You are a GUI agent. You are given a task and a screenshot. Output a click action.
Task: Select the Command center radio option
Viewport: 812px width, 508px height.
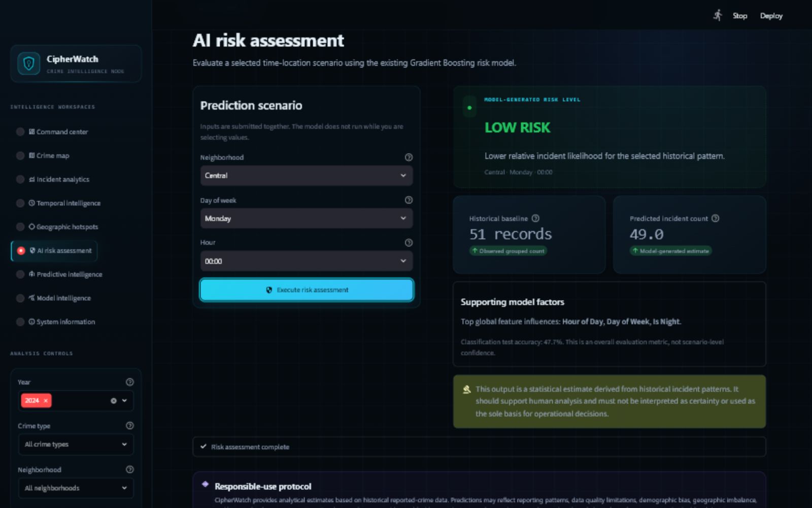(20, 132)
